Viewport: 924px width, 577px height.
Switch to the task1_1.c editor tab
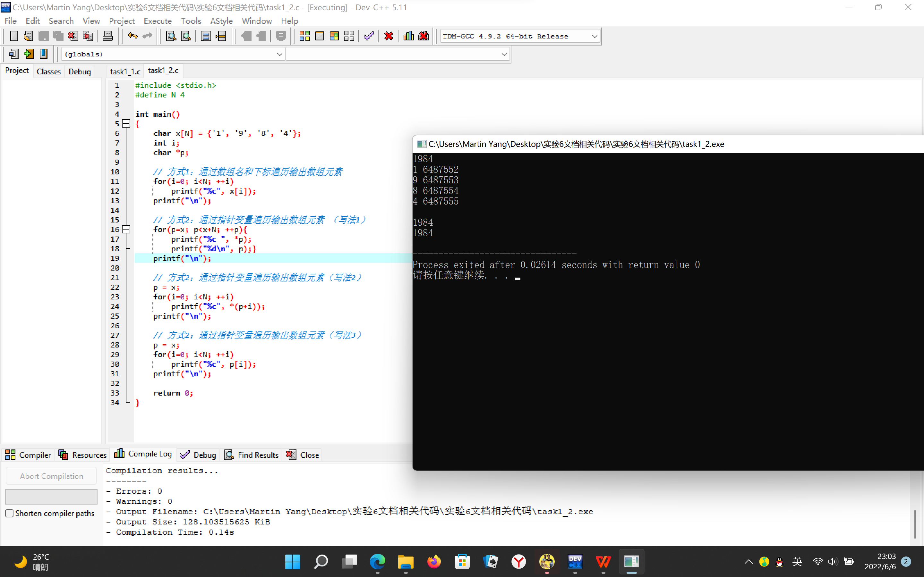pyautogui.click(x=125, y=71)
